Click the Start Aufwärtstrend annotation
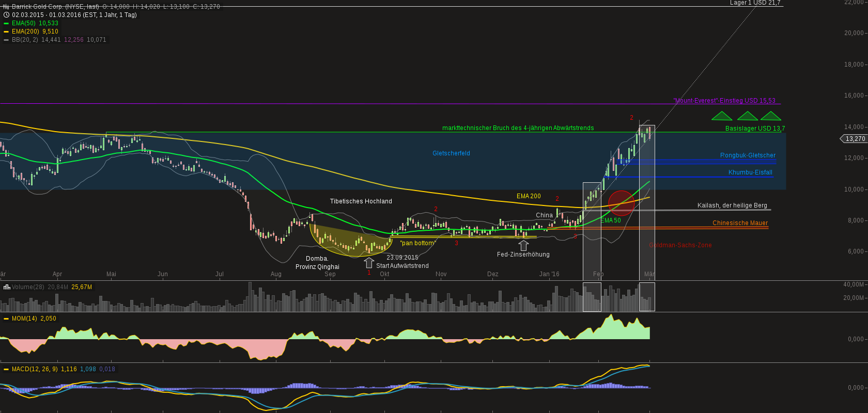Image resolution: width=868 pixels, height=413 pixels. click(x=402, y=266)
